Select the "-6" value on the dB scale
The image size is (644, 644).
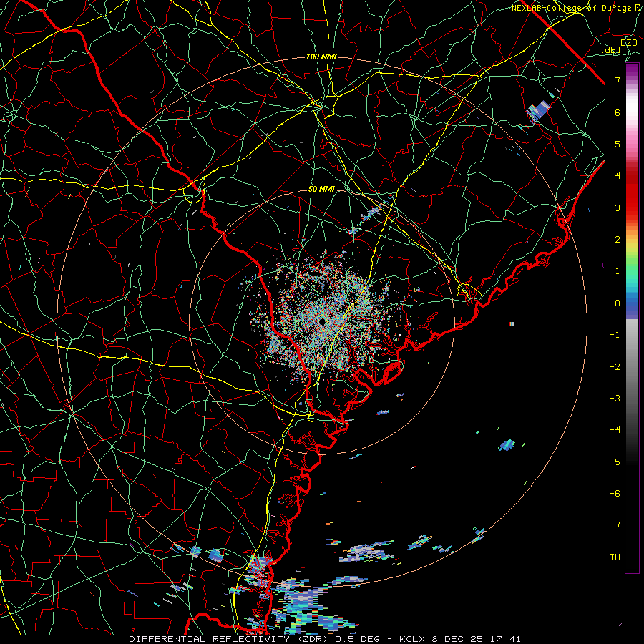coord(615,494)
